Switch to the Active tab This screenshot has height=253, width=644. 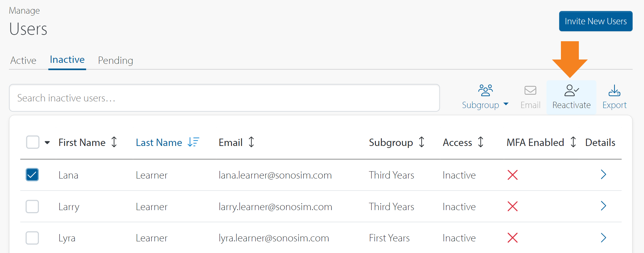tap(23, 60)
